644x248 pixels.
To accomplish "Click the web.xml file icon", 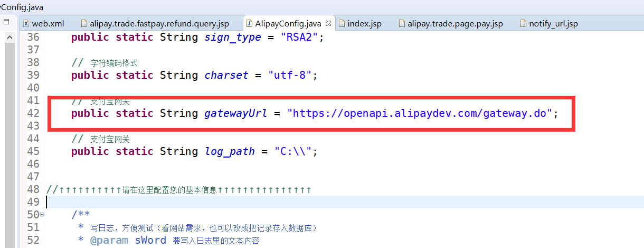I will pyautogui.click(x=26, y=23).
